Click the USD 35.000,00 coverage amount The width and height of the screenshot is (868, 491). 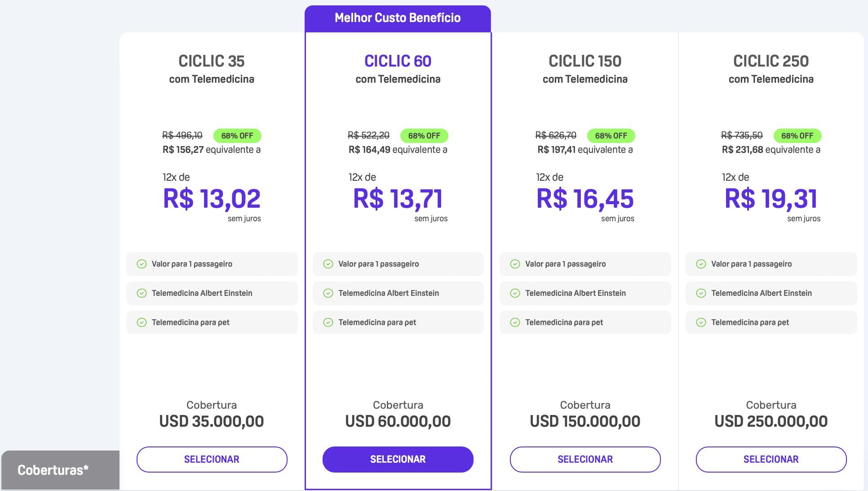coord(212,421)
